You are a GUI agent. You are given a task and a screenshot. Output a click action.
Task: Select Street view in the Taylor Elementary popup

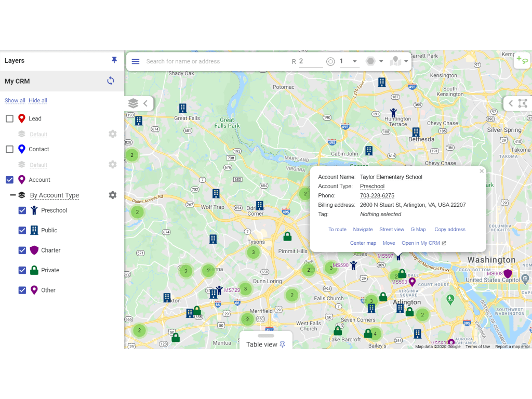[392, 229]
